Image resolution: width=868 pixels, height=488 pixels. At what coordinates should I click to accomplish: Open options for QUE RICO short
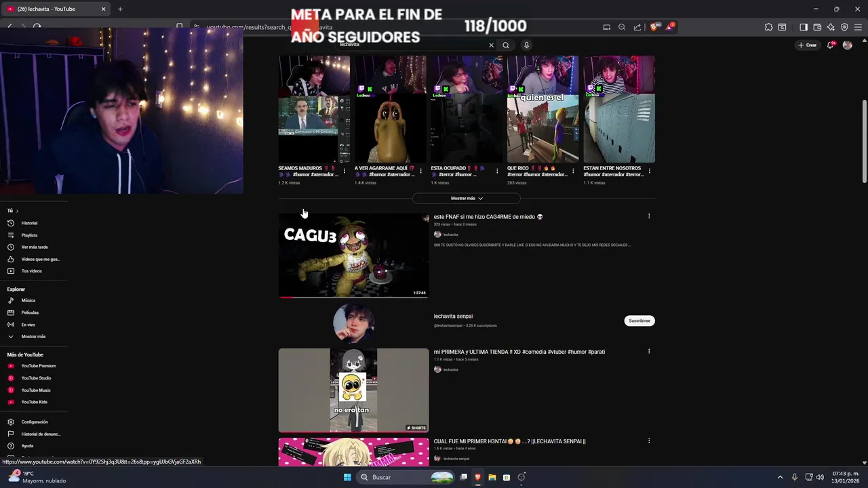(573, 171)
